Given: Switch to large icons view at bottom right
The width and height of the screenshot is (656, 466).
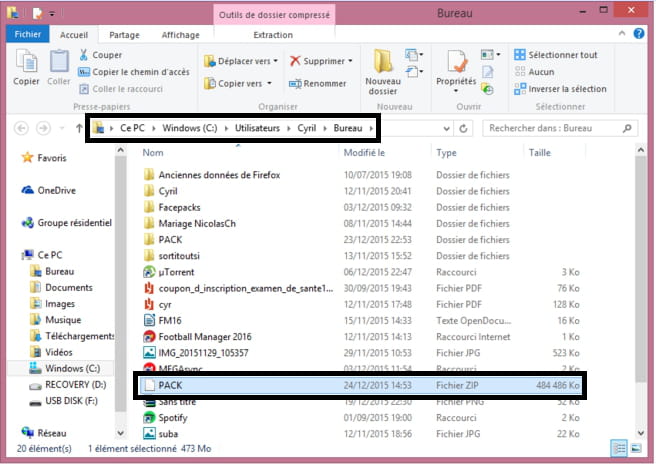Looking at the screenshot, I should (x=636, y=449).
